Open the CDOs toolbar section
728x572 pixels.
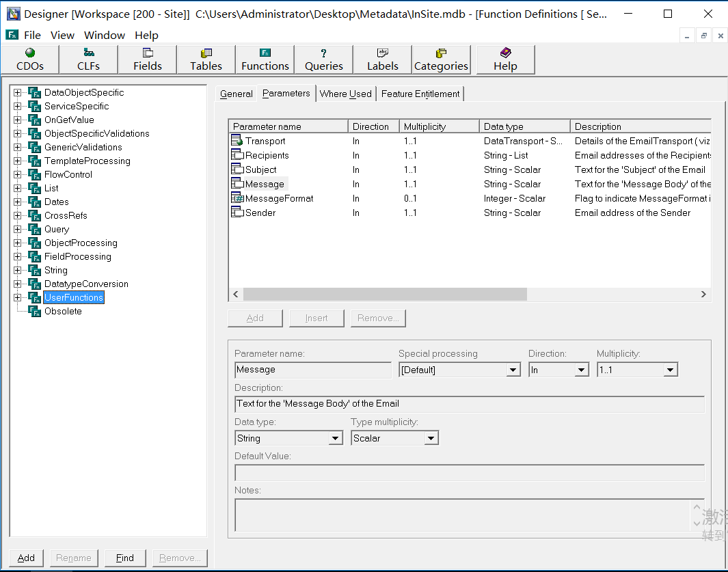(30, 59)
